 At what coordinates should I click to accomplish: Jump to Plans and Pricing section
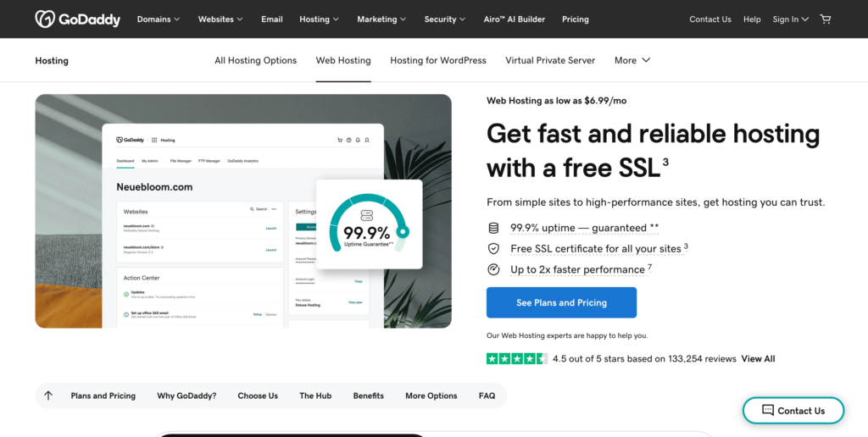103,396
